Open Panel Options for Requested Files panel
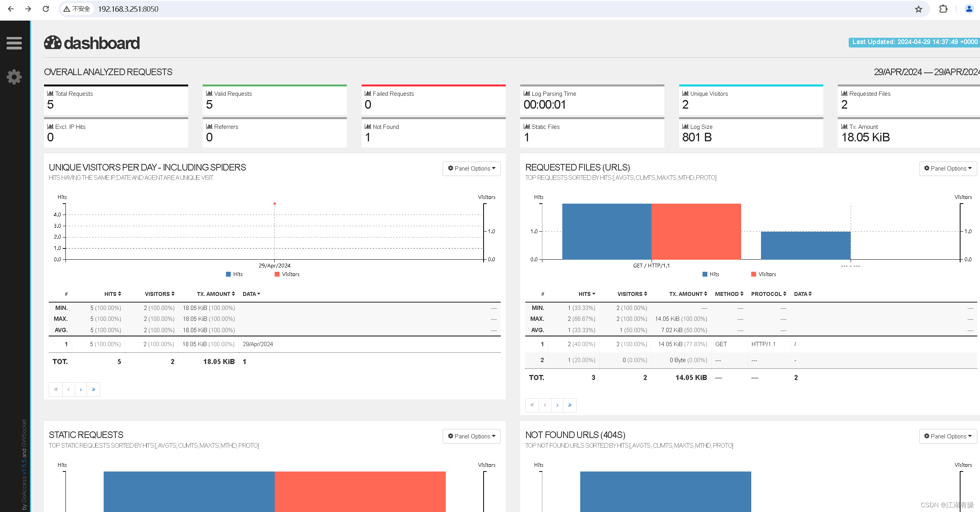Viewport: 980px width, 512px height. [948, 169]
